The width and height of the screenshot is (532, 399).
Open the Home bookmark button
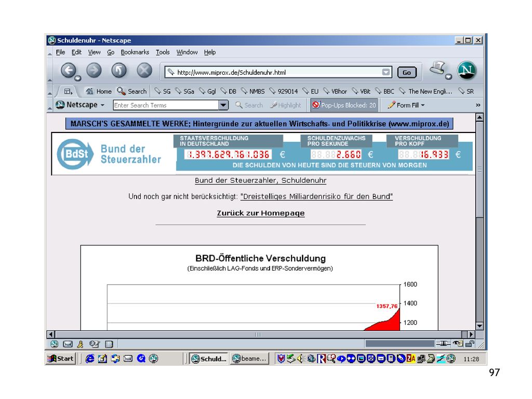click(x=99, y=91)
